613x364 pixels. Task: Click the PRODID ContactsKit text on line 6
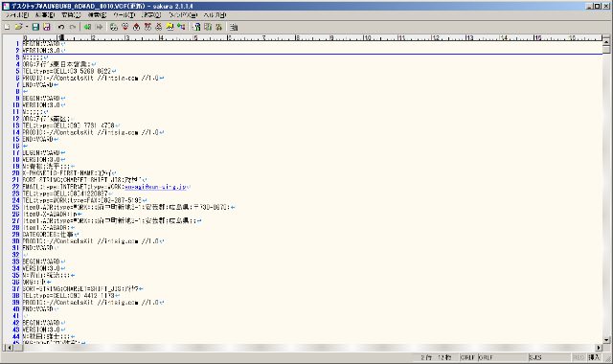pos(90,78)
